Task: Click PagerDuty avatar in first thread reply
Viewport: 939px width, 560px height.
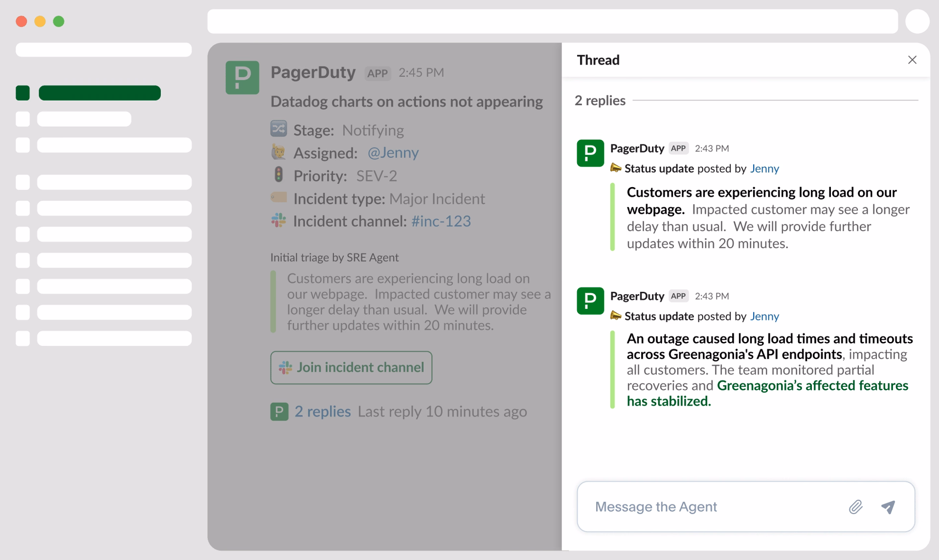Action: click(590, 153)
